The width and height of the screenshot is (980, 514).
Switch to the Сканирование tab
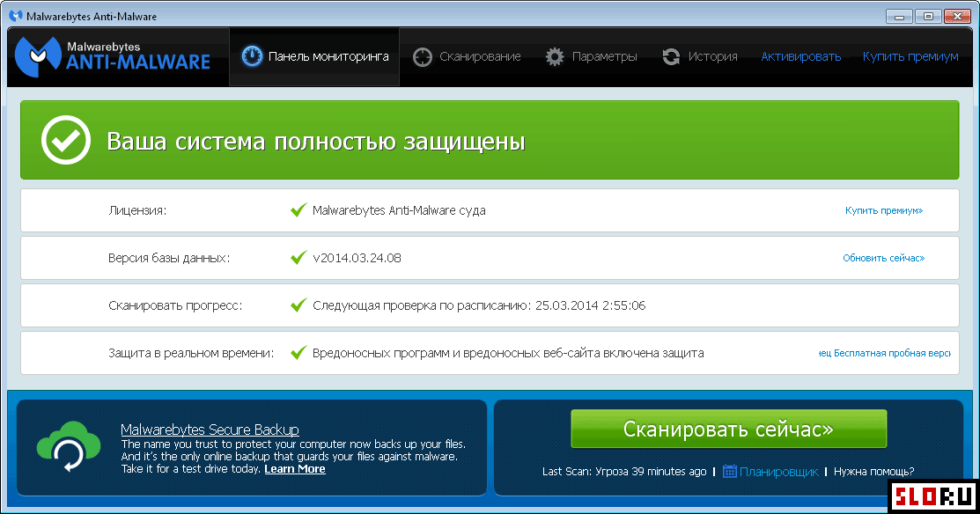click(x=467, y=57)
